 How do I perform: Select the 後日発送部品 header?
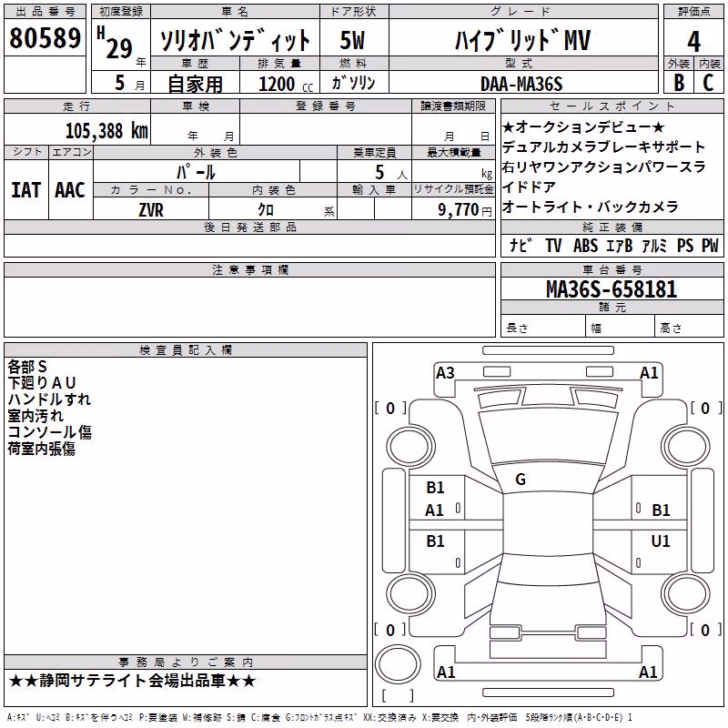[x=249, y=227]
